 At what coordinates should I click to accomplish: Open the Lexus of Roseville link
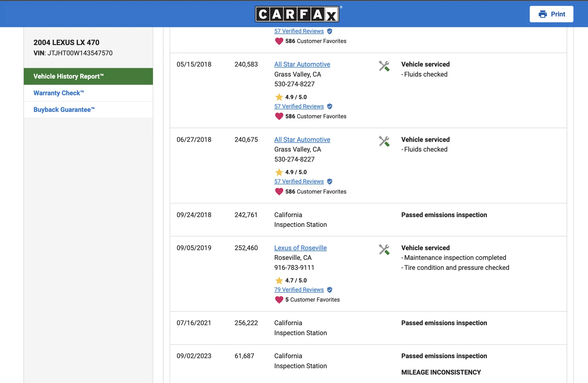(x=300, y=248)
